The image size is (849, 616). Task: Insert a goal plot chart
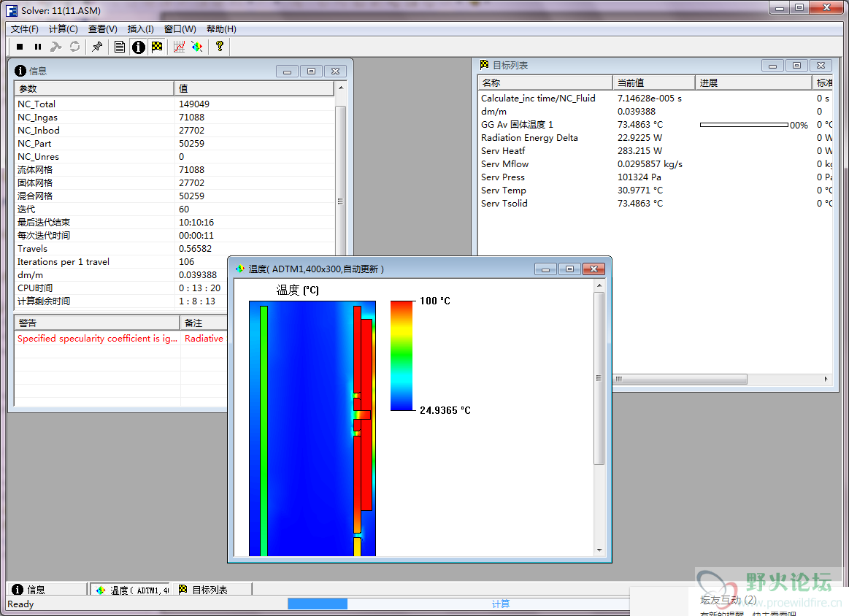pyautogui.click(x=180, y=47)
